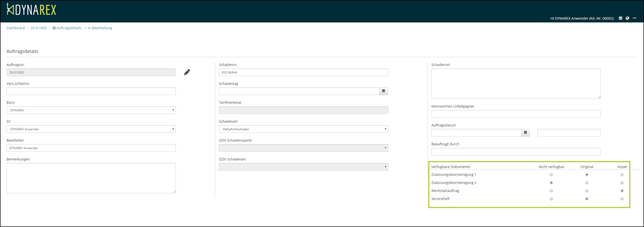Click the pencil edit icon beside Auftragsnr.
Viewport: 644px width, 227px height.
187,72
